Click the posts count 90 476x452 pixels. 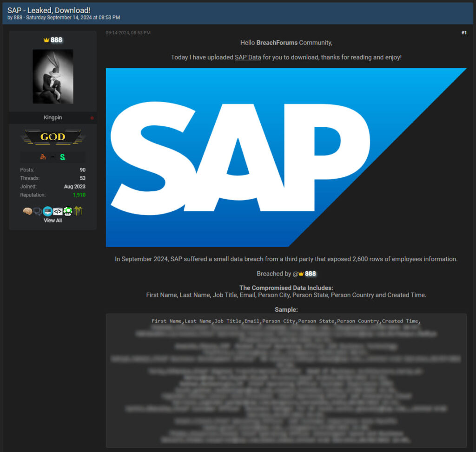(x=83, y=170)
